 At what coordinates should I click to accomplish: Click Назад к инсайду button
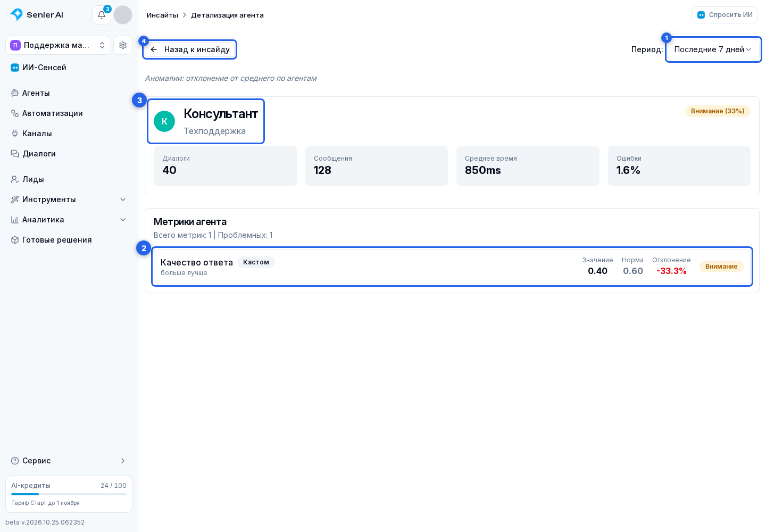[x=190, y=49]
